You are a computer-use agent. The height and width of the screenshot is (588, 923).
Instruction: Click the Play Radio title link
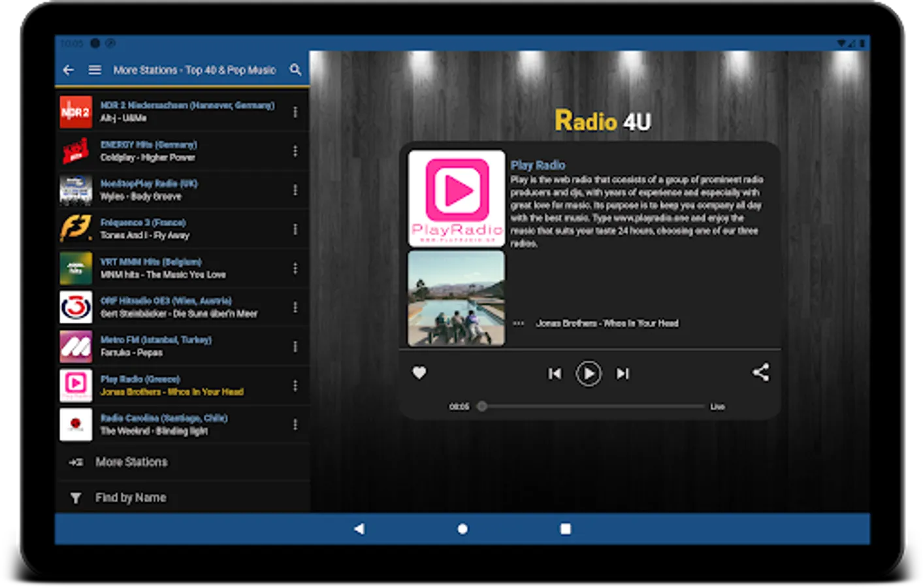(x=538, y=165)
